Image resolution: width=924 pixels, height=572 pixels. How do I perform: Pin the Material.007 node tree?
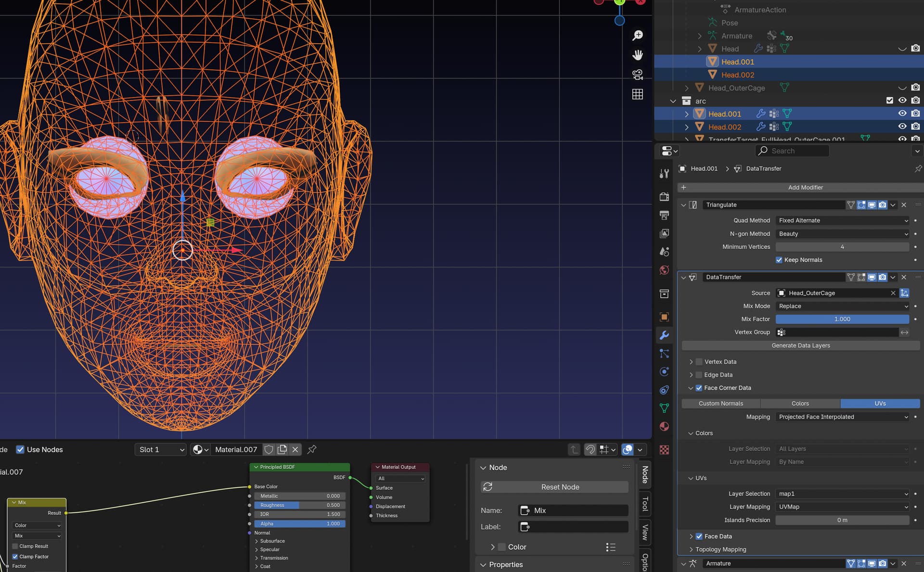point(312,449)
